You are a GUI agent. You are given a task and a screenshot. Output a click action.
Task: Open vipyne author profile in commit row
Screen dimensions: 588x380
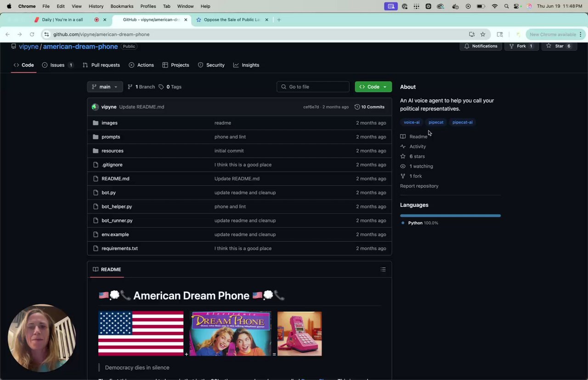(109, 107)
